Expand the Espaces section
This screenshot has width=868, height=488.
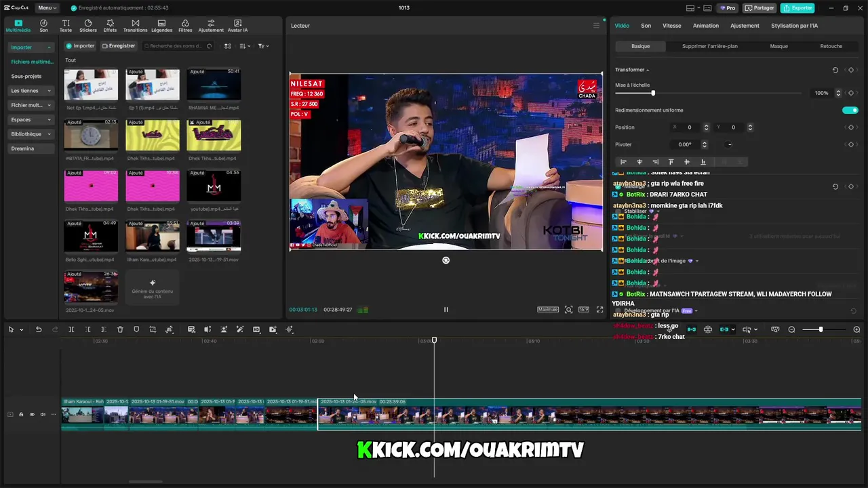(49, 119)
